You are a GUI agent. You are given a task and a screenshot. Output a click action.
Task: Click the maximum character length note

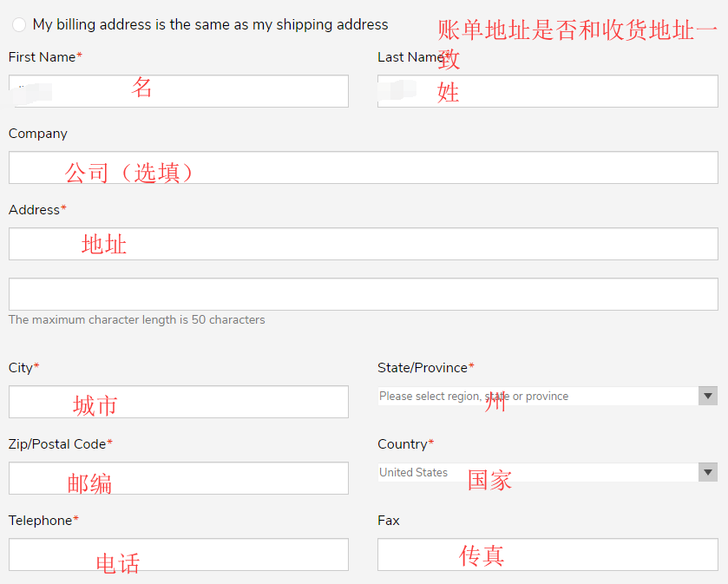pos(136,320)
